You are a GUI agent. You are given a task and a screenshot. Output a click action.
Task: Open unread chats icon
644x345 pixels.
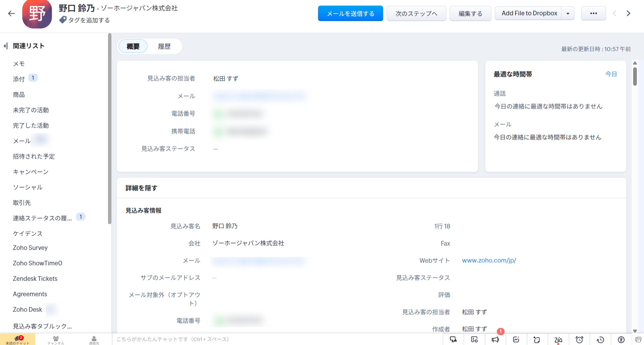17,339
